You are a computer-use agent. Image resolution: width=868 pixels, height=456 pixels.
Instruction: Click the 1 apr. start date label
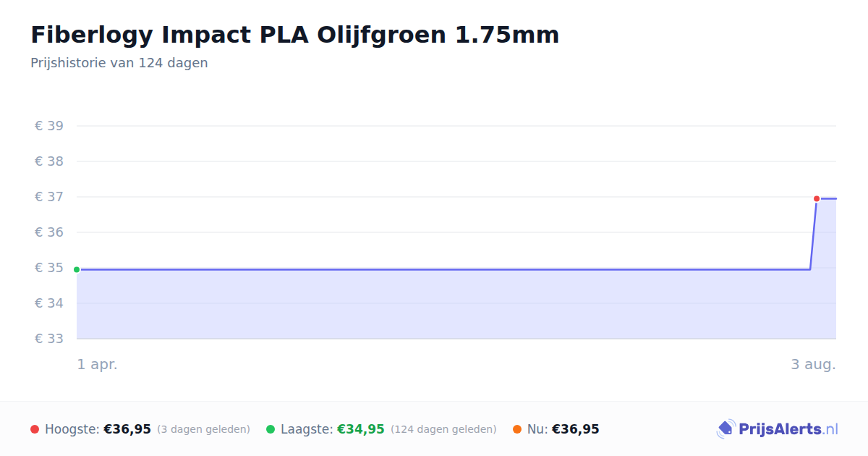click(98, 365)
